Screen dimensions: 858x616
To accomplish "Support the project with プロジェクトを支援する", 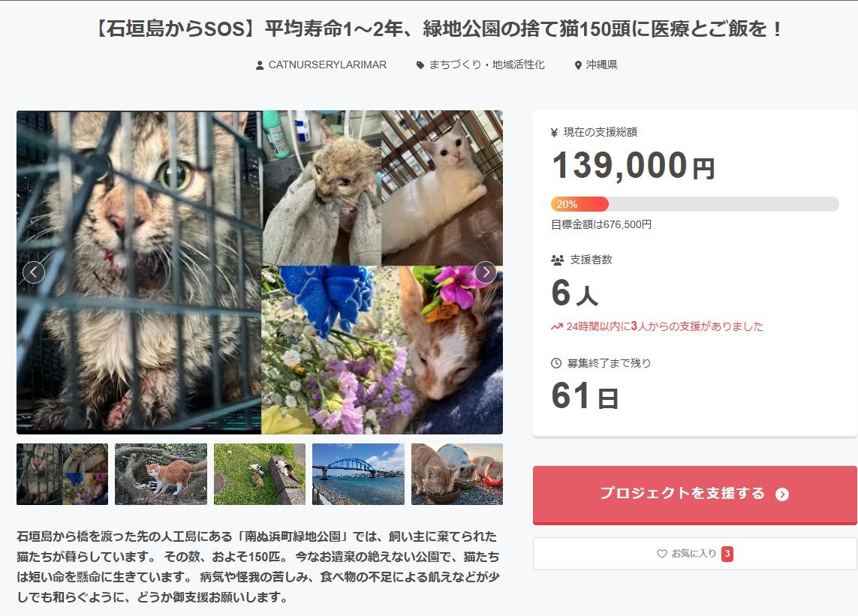I will point(695,495).
